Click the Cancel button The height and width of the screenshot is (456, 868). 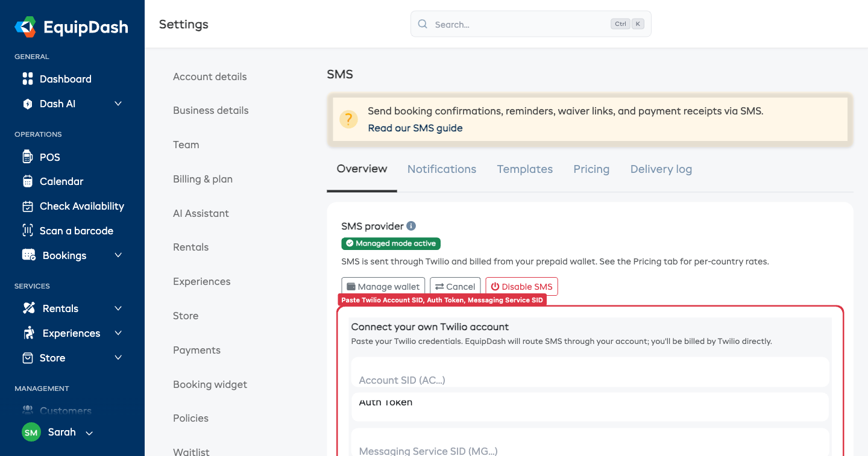click(x=455, y=287)
